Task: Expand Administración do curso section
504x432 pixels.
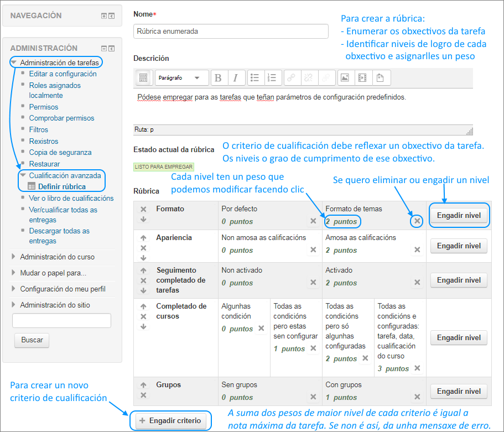Action: click(14, 257)
